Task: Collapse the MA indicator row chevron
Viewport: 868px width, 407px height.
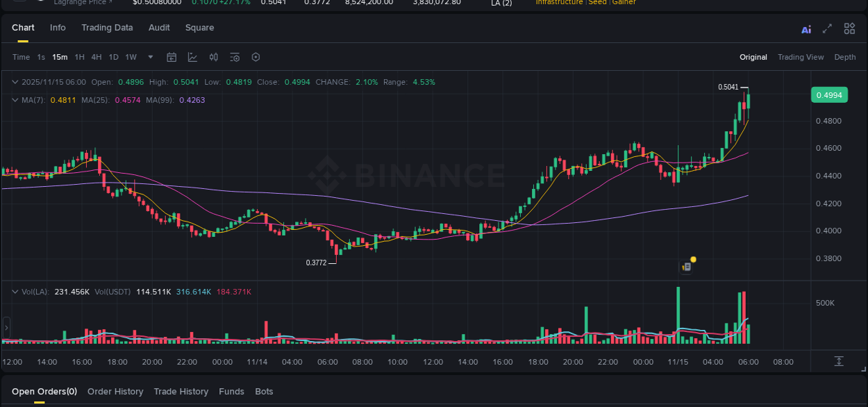Action: [14, 100]
